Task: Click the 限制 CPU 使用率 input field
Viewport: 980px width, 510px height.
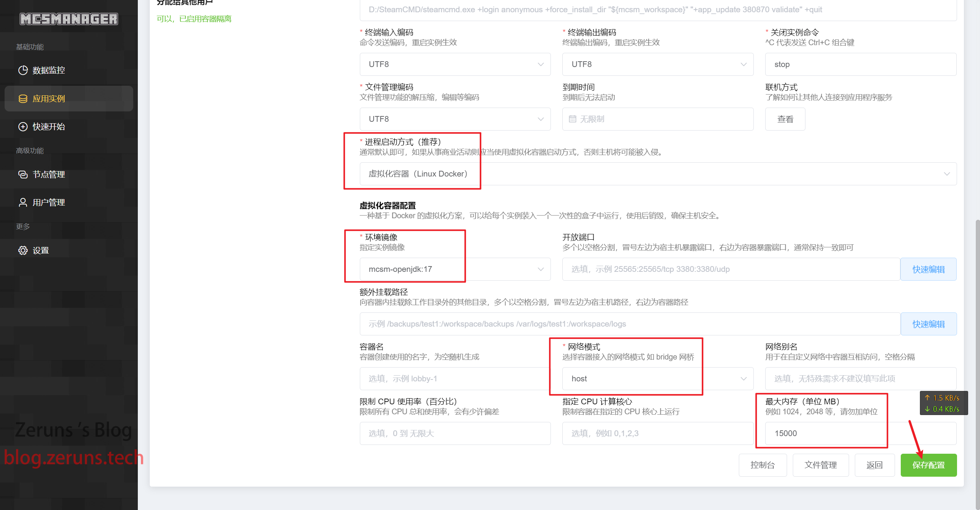Action: (455, 433)
